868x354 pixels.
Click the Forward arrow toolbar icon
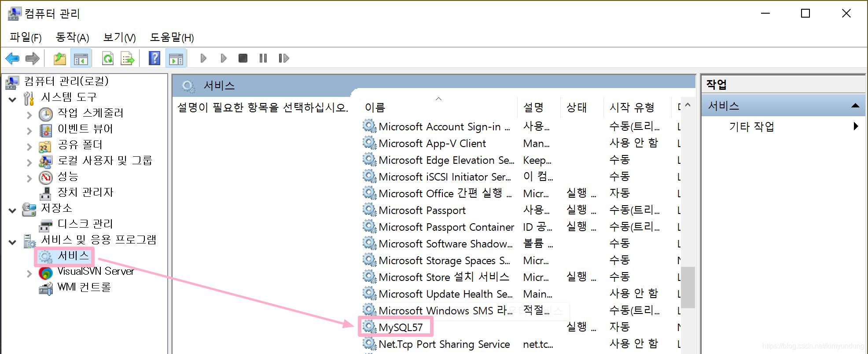[x=33, y=58]
